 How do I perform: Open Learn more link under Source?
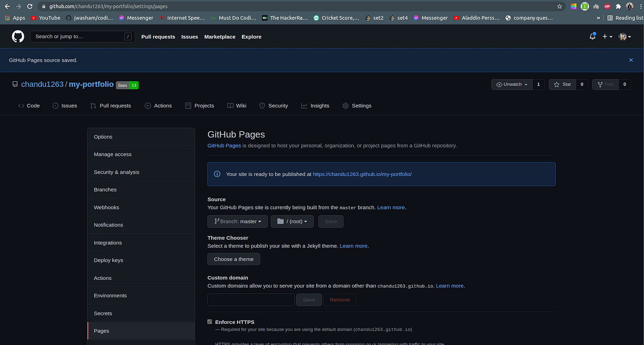coord(391,208)
